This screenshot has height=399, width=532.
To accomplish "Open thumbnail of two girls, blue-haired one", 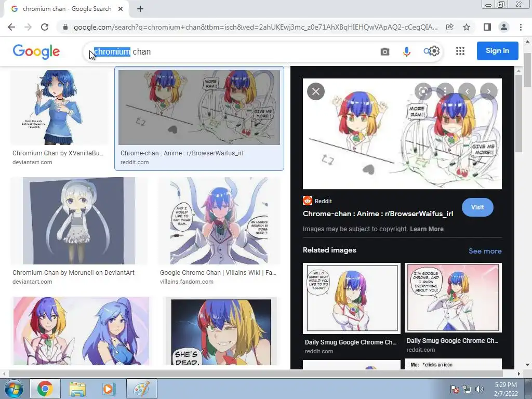I will [81, 331].
